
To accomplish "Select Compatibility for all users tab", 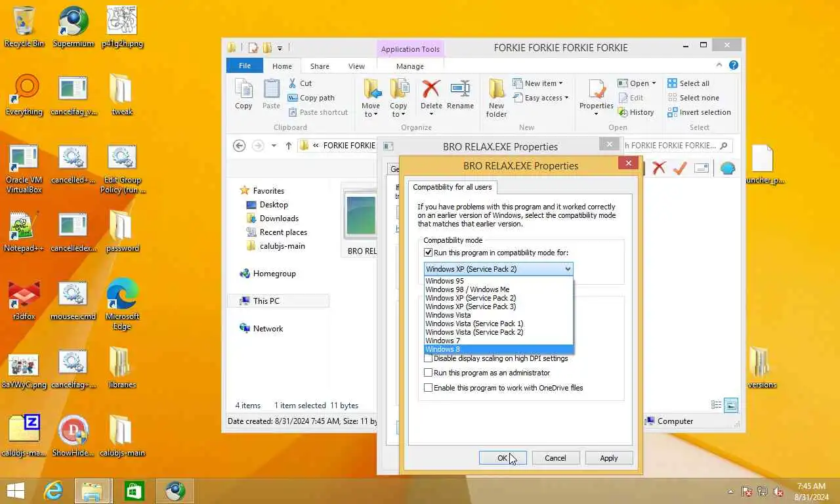I will click(x=452, y=187).
